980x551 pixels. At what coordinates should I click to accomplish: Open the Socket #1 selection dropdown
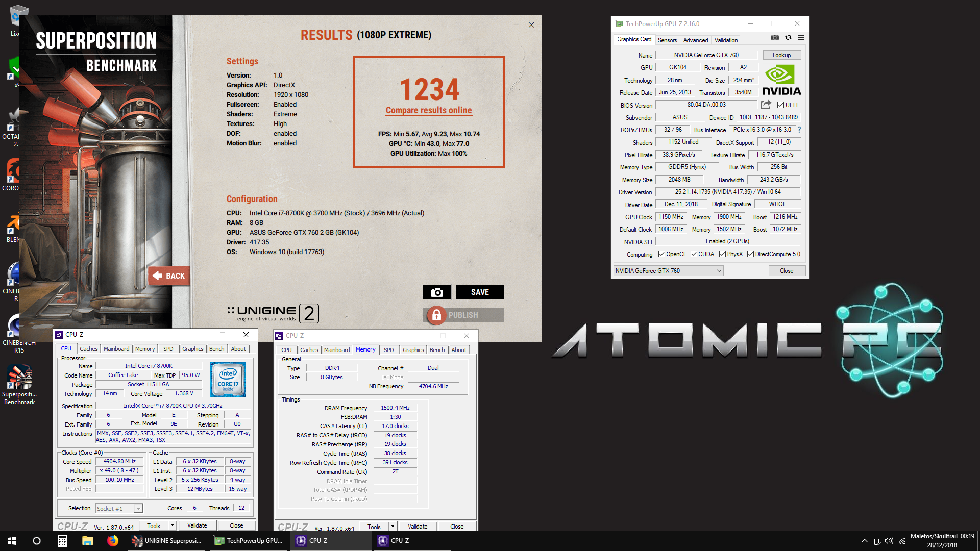click(x=119, y=509)
